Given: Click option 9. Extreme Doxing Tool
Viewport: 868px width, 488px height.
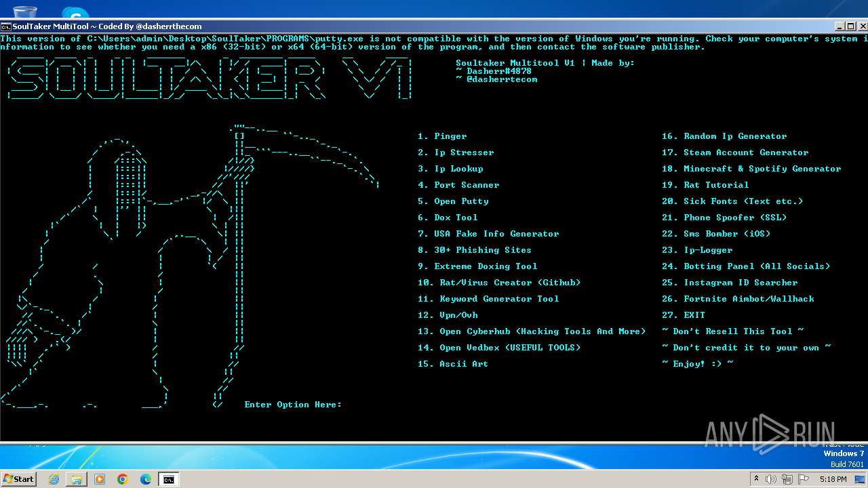Looking at the screenshot, I should coord(477,266).
